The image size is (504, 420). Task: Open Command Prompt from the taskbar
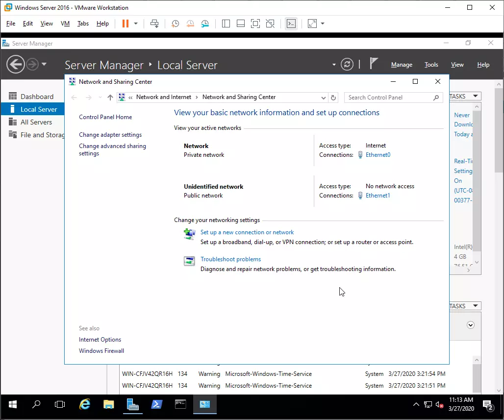point(180,404)
